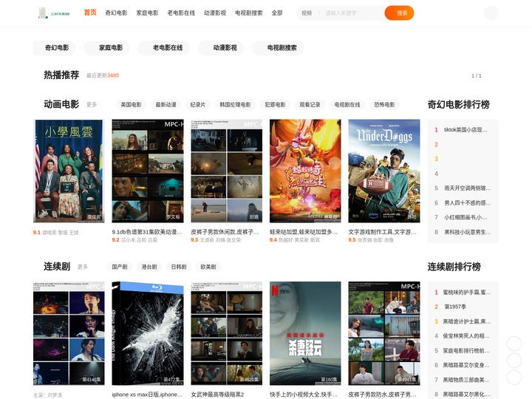Open 奇幻电影 in the top navigation
532x399 pixels.
(116, 13)
